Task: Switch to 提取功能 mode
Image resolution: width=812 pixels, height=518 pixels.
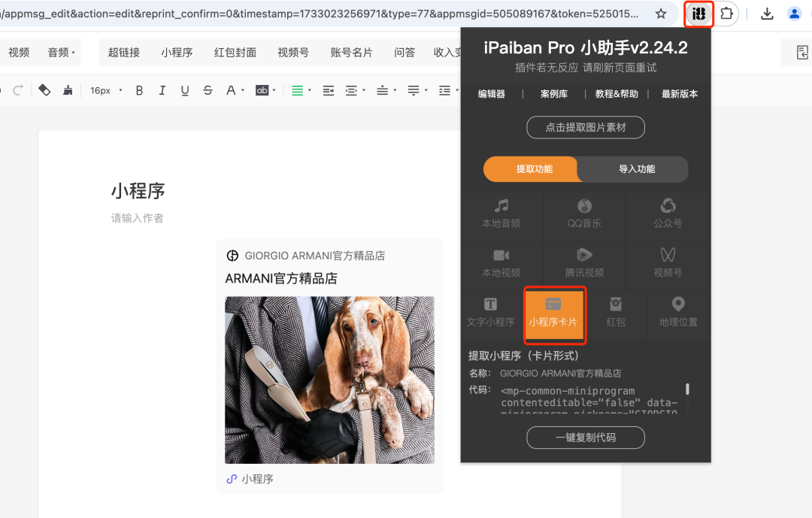Action: coord(533,169)
